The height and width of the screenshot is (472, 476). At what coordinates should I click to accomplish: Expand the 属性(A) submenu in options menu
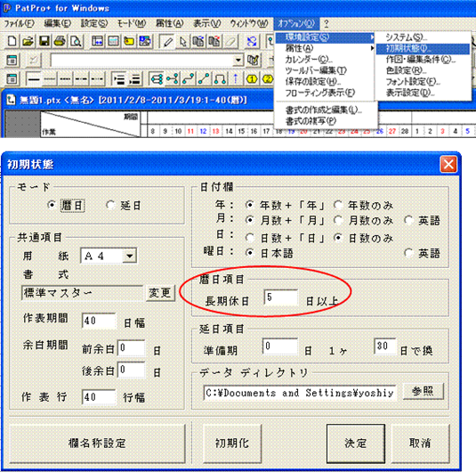click(x=326, y=48)
